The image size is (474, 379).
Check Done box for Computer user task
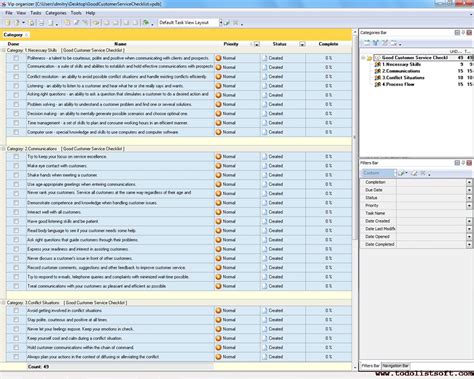(16, 132)
